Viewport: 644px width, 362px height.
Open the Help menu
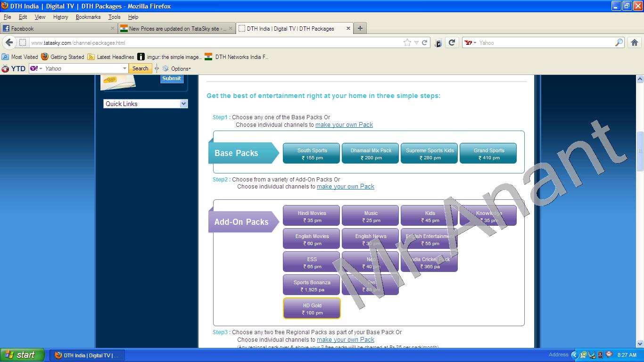click(133, 17)
